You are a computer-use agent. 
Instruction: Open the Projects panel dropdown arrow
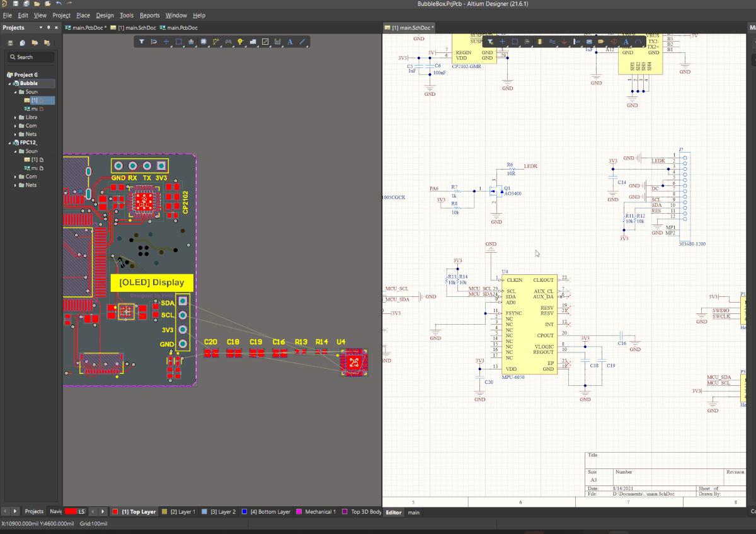[41, 28]
